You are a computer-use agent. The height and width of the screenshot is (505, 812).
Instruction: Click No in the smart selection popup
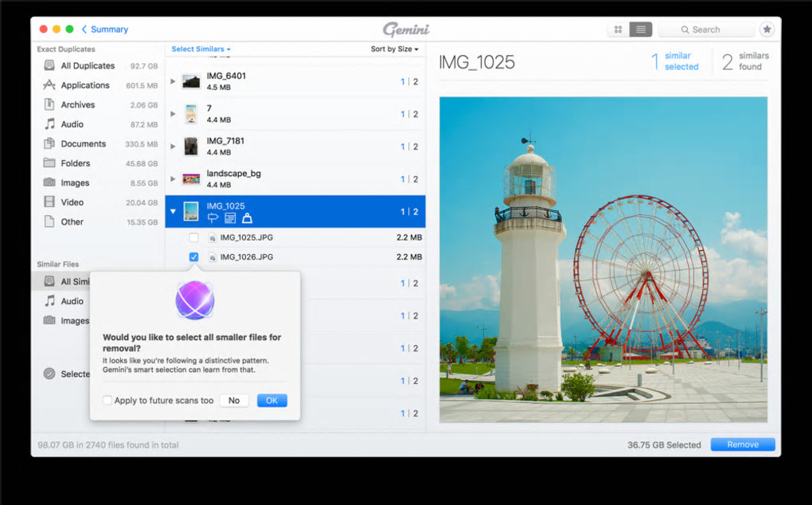(234, 401)
